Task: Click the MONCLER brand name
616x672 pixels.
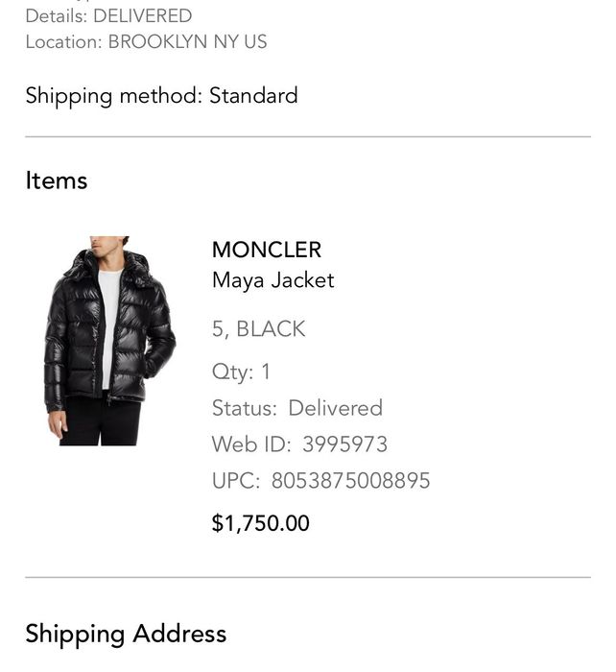Action: [x=267, y=250]
